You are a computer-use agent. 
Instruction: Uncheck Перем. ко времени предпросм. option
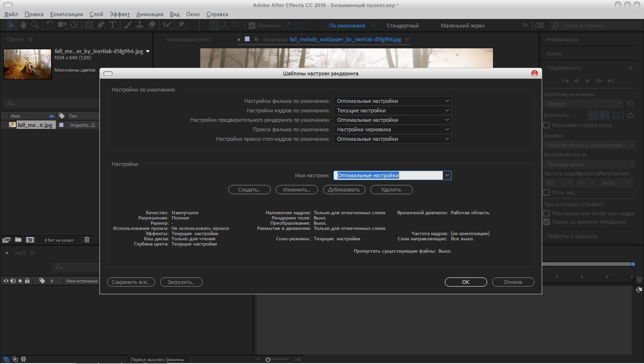tap(546, 222)
